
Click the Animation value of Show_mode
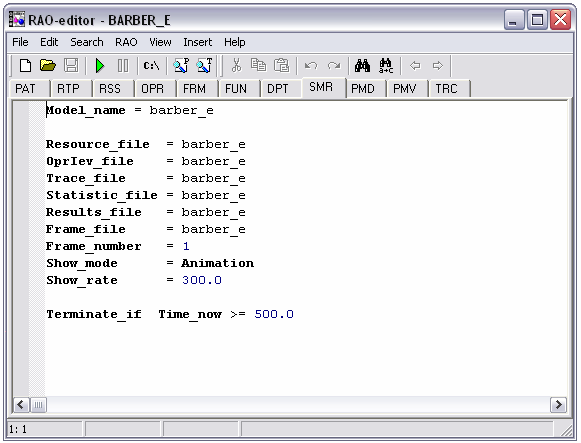tap(218, 263)
